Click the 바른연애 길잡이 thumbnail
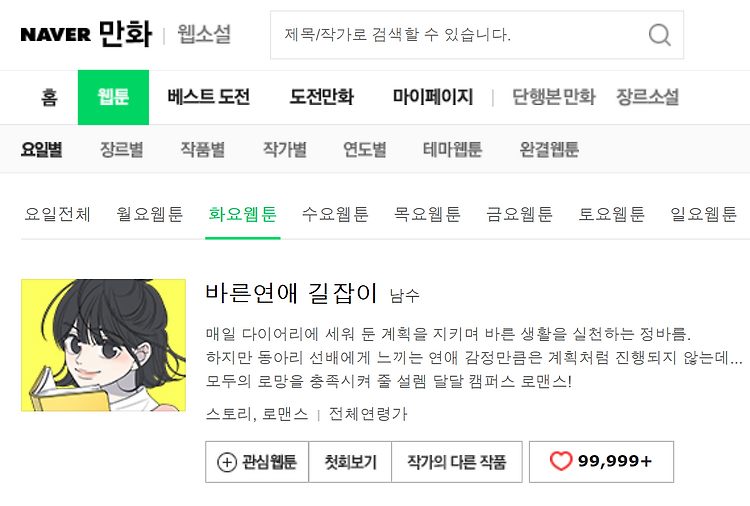Viewport: 750px width, 506px height. pos(103,345)
